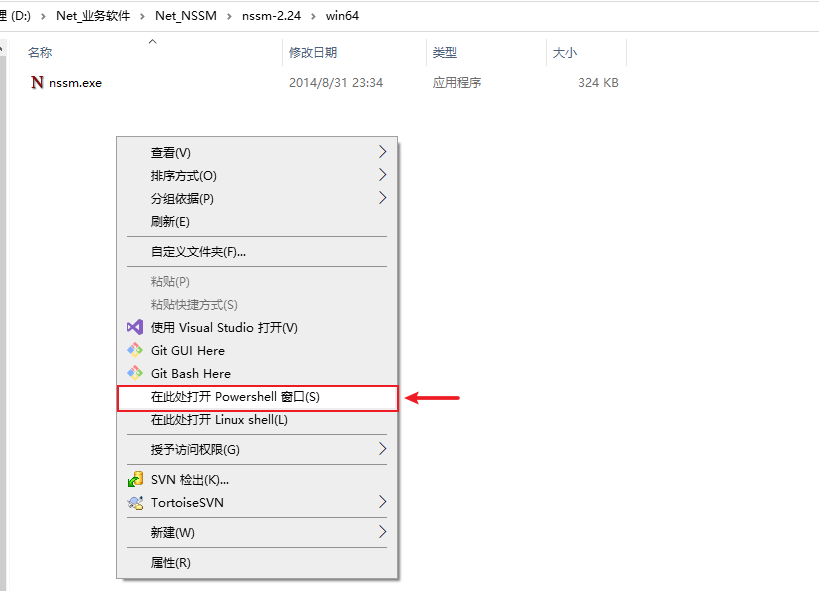The image size is (819, 591).
Task: Open 新建(W) menu item
Action: [256, 532]
